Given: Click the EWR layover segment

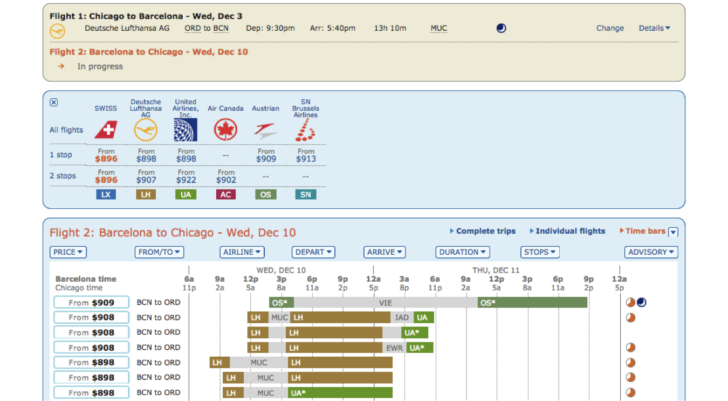Looking at the screenshot, I should pyautogui.click(x=394, y=348).
